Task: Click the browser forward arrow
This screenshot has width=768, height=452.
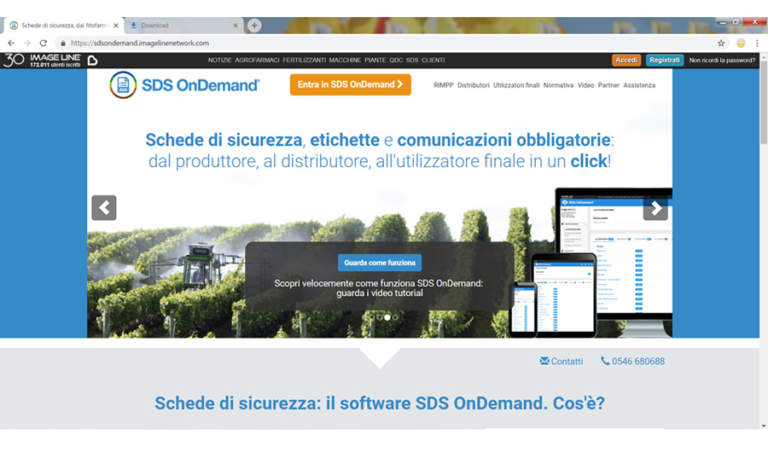Action: coord(27,43)
